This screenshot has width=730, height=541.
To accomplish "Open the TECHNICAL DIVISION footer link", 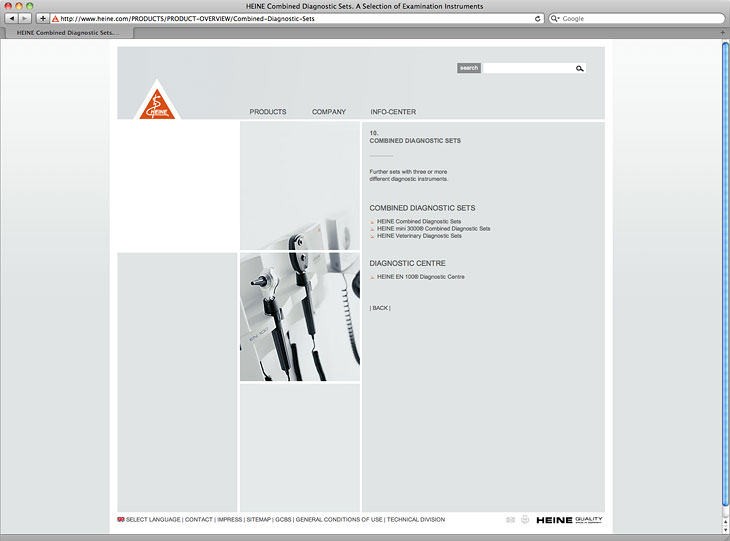I will [416, 520].
